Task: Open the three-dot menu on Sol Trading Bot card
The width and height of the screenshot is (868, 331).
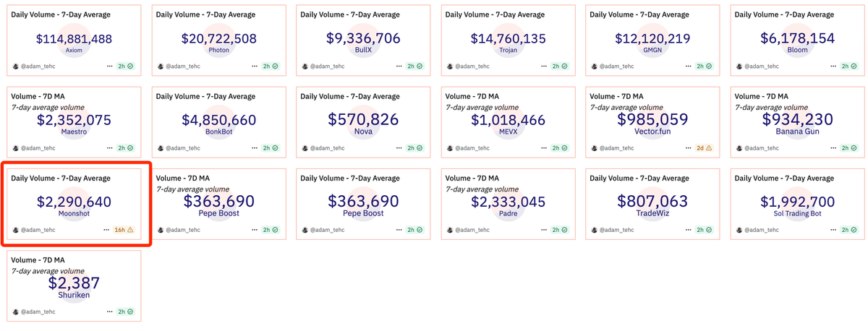Action: pos(833,230)
